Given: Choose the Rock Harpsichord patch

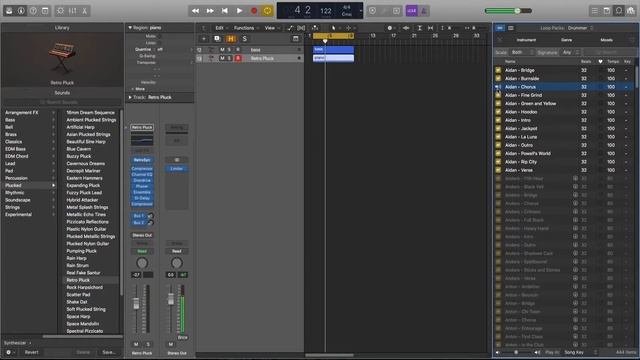Looking at the screenshot, I should tap(84, 287).
